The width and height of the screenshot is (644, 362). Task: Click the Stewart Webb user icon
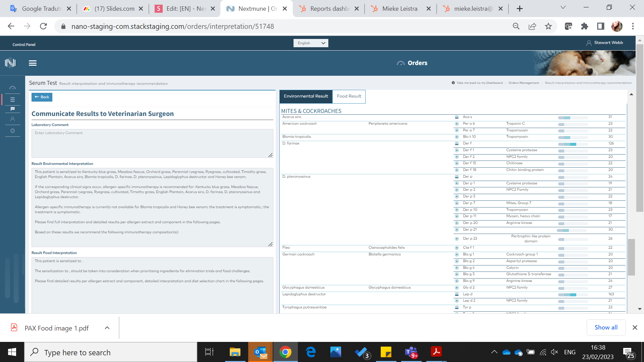pos(589,43)
